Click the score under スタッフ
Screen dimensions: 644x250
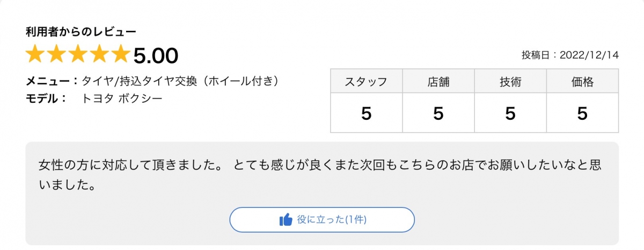pos(366,113)
